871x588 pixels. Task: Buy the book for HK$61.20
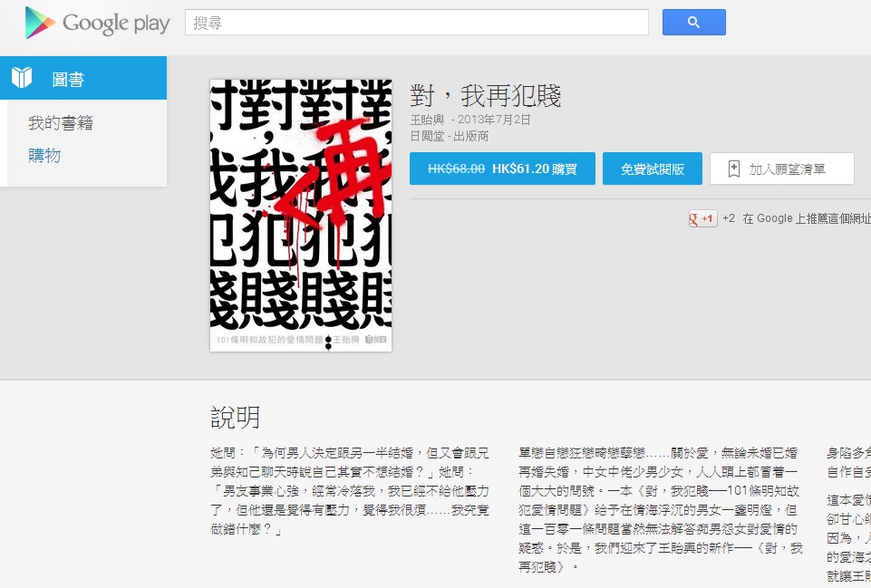tap(502, 169)
